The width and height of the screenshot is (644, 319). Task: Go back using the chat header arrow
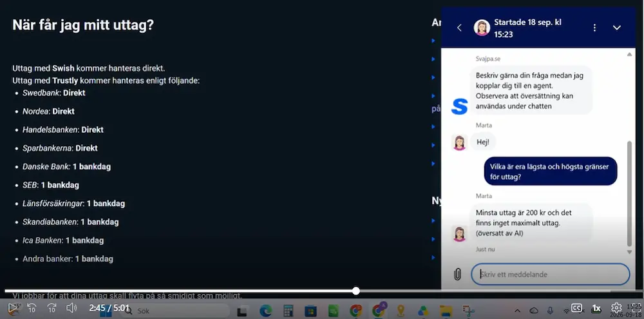pos(459,28)
